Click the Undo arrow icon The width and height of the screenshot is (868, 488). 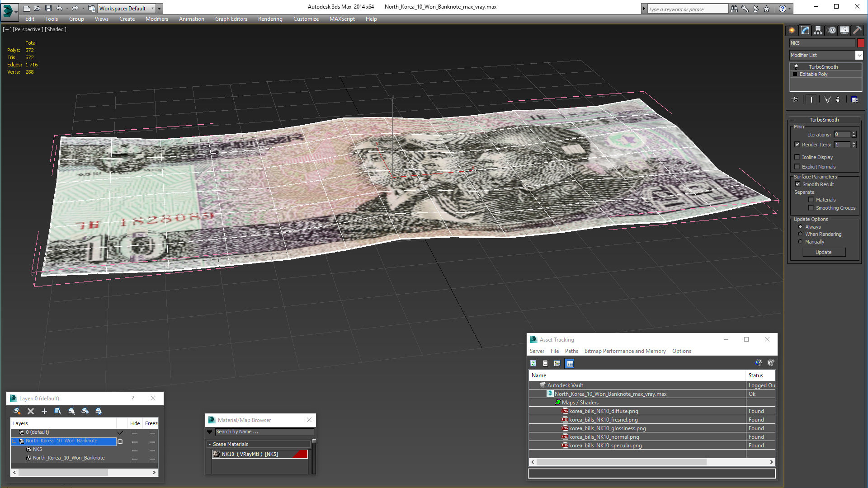coord(59,8)
